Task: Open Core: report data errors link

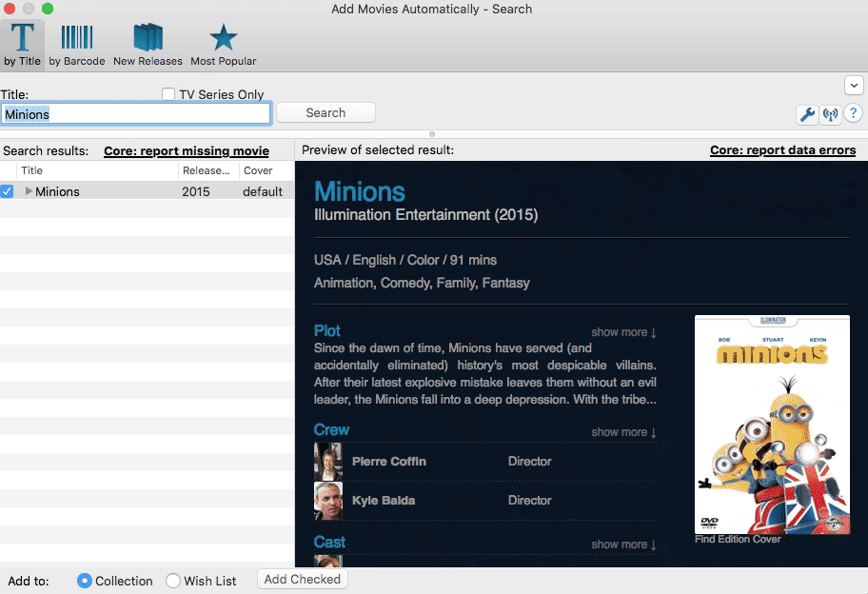Action: (782, 150)
